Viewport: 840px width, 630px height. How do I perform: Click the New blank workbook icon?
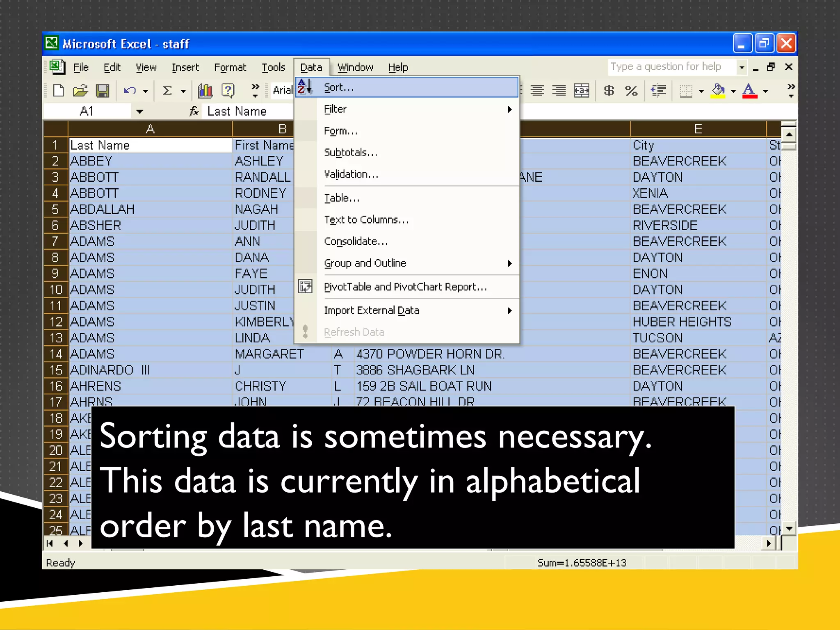tap(59, 91)
